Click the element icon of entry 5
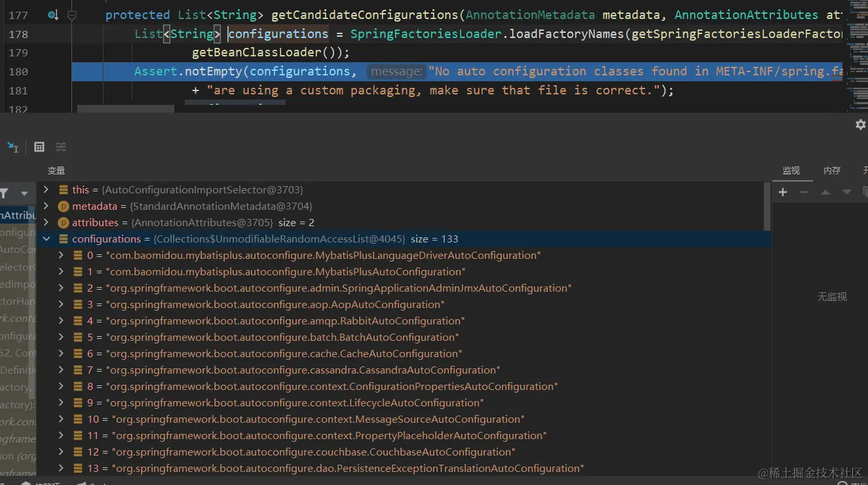The width and height of the screenshot is (868, 485). [x=78, y=338]
